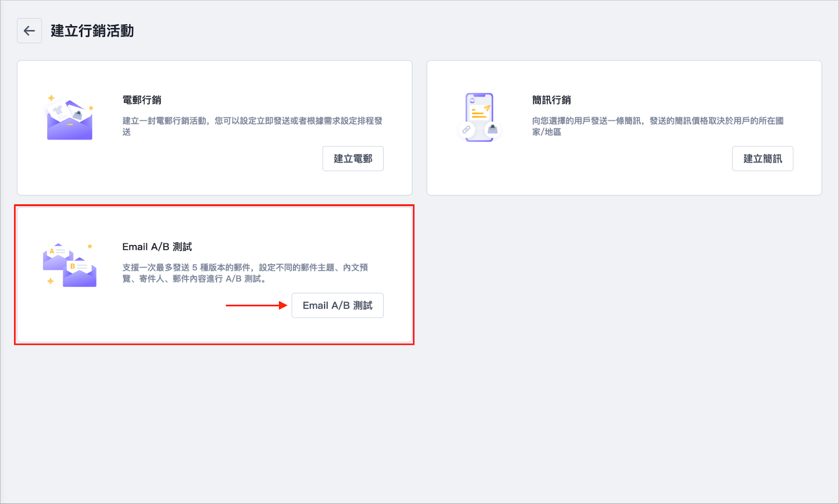Screen dimensions: 839x504
Task: Go back using the left arrow button
Action: point(29,31)
